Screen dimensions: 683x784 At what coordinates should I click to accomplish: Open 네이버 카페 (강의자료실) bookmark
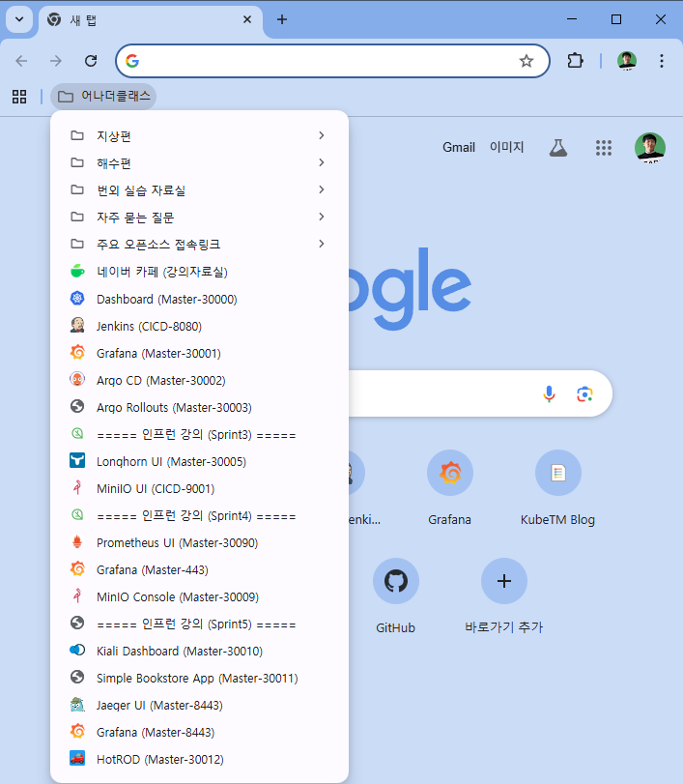[199, 271]
